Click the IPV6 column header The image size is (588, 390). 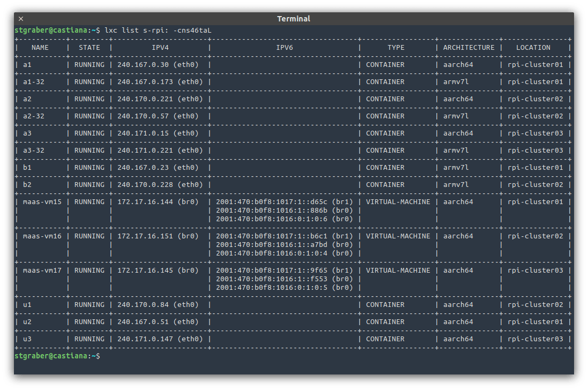coord(284,48)
